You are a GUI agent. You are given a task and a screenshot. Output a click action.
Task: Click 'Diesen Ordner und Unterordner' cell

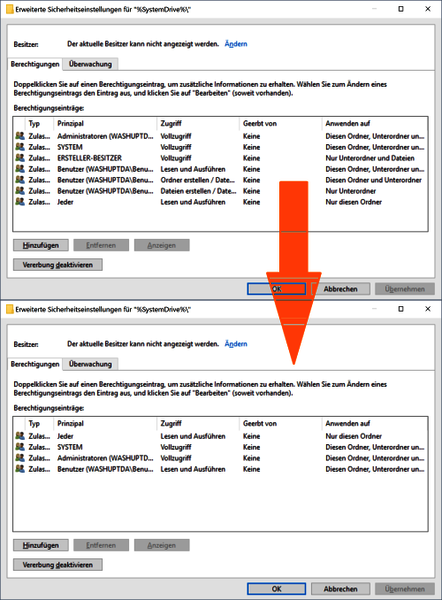[373, 180]
